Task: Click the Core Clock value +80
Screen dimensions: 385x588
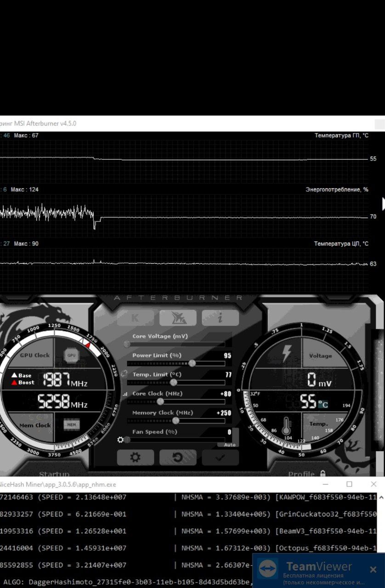Action: point(226,394)
